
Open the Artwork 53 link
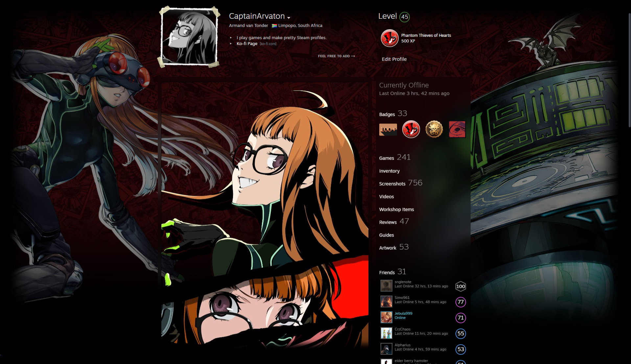[394, 247]
